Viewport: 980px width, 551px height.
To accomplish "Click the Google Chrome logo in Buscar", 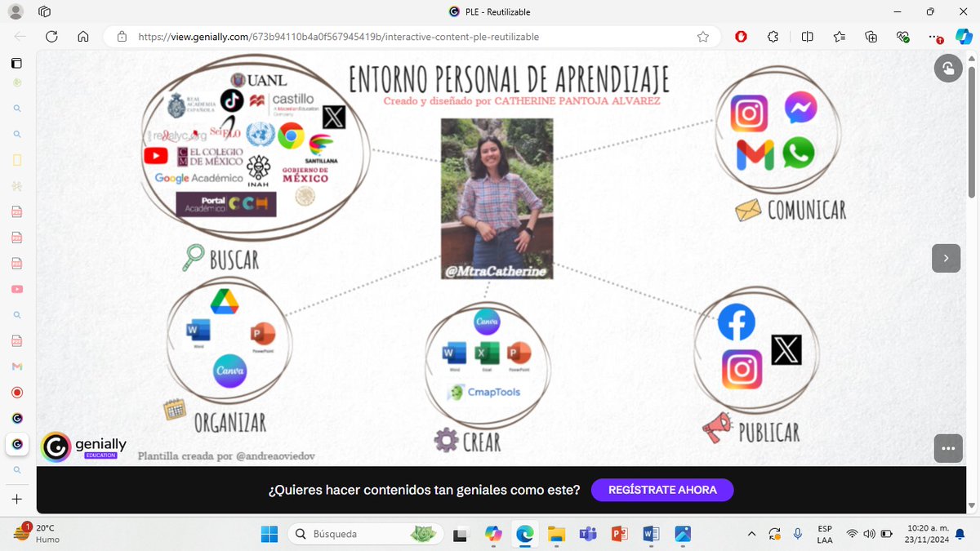I will point(291,136).
